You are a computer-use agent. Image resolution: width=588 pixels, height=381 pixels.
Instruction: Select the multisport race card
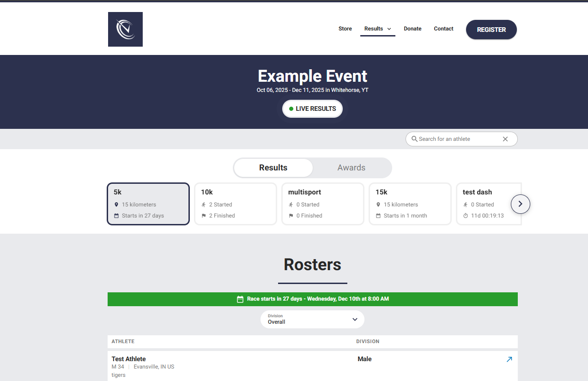pos(322,204)
